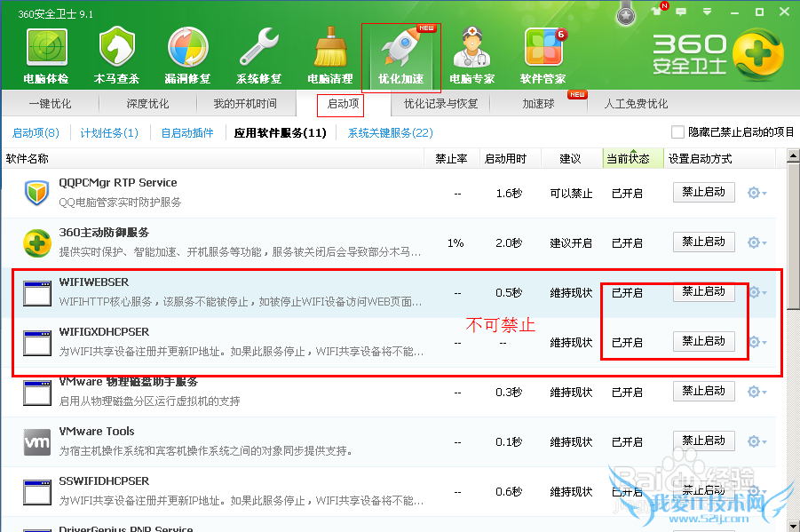Viewport: 800px width, 532px height.
Task: Open 计划任务(1) sub-category link
Action: point(109,132)
